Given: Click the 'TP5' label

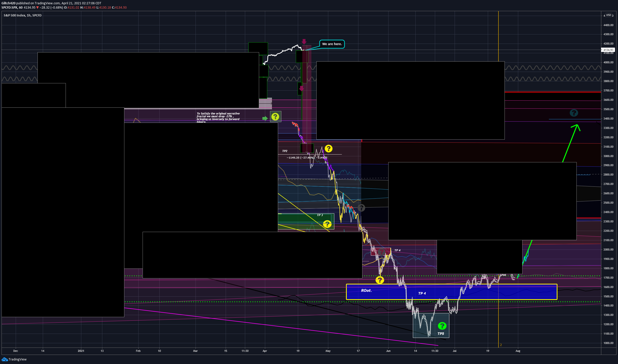Looking at the screenshot, I should (441, 334).
